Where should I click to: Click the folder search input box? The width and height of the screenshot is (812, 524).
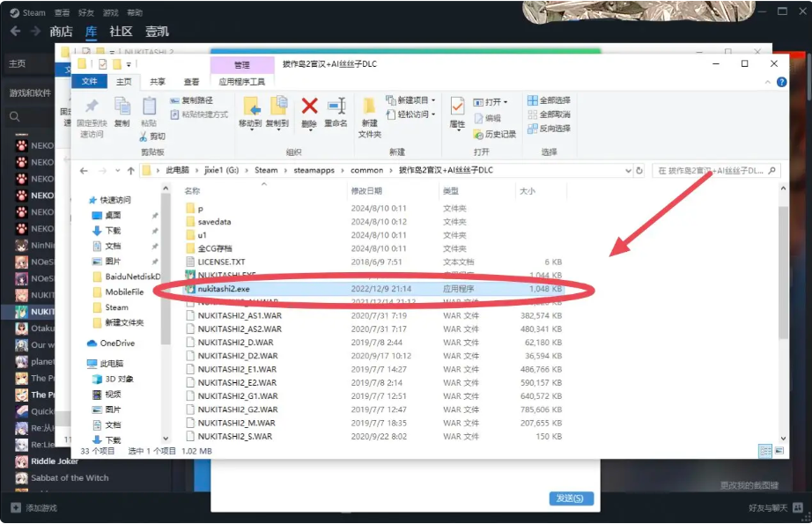point(713,171)
